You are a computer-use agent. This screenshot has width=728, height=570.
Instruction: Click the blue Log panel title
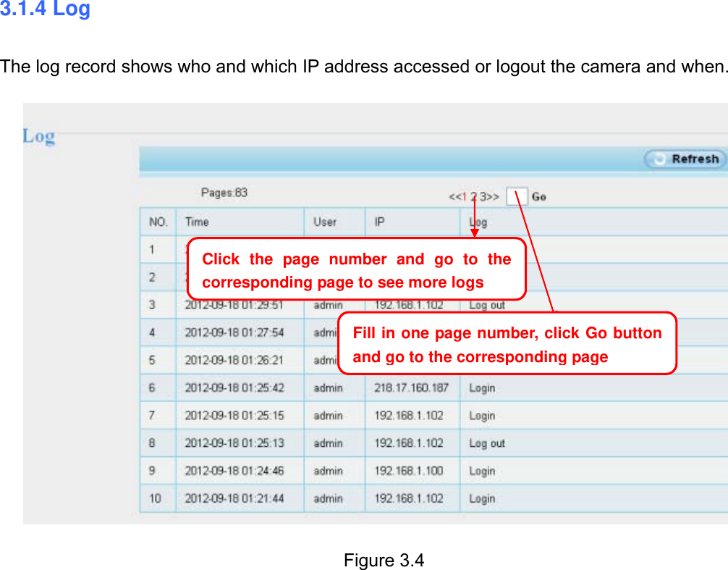[x=39, y=137]
